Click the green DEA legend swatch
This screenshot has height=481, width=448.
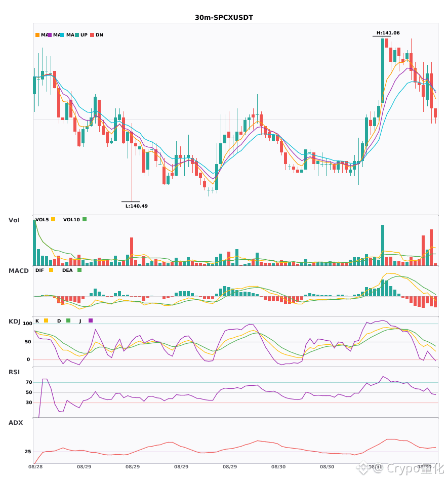click(79, 270)
